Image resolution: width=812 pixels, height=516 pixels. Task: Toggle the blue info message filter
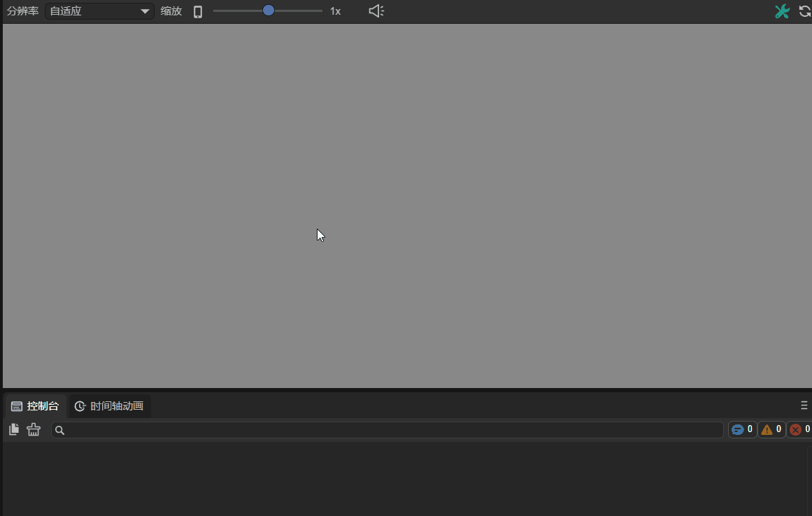point(742,429)
